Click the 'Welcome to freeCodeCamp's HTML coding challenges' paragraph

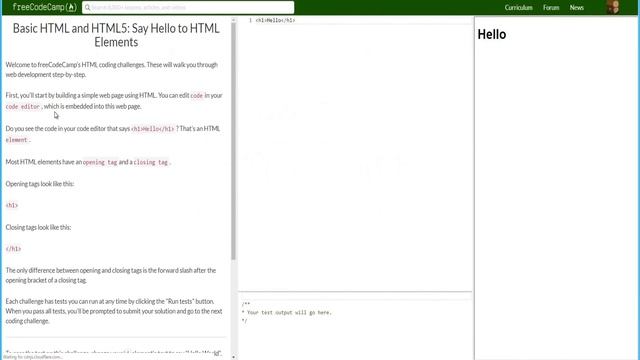[x=112, y=70]
